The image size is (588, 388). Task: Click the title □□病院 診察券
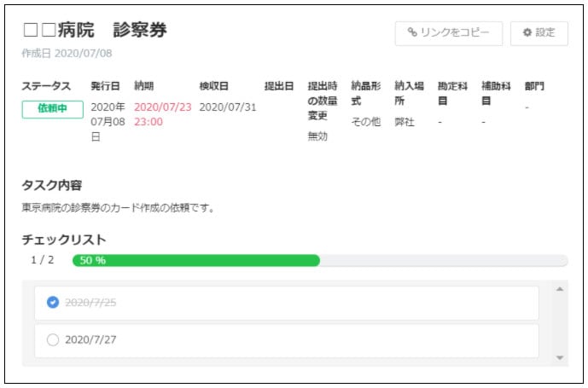point(94,30)
